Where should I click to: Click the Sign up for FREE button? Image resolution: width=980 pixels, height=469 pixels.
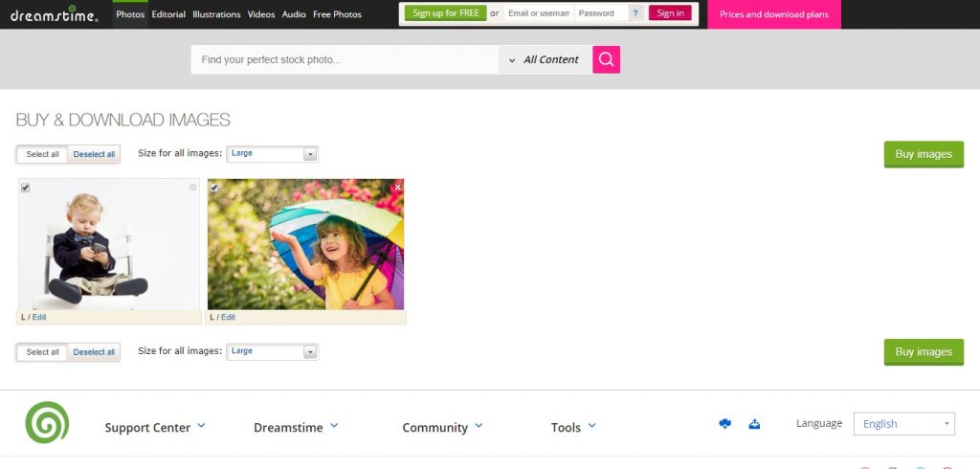[445, 13]
